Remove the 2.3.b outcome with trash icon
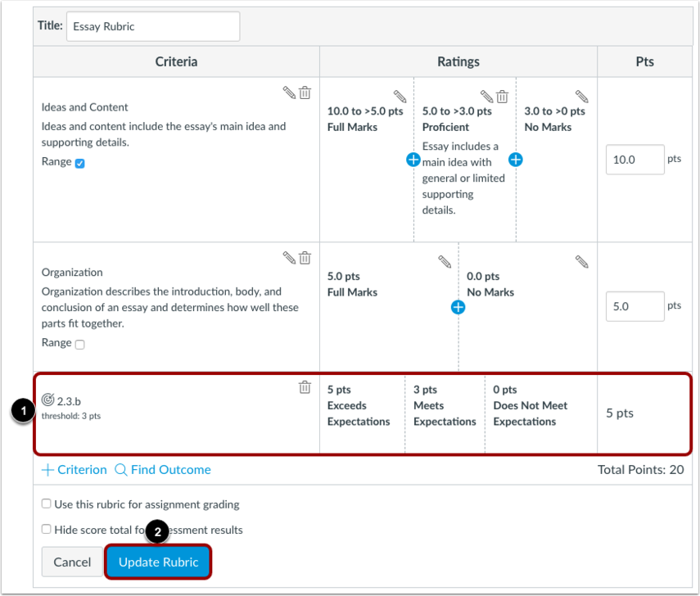700x596 pixels. (305, 387)
